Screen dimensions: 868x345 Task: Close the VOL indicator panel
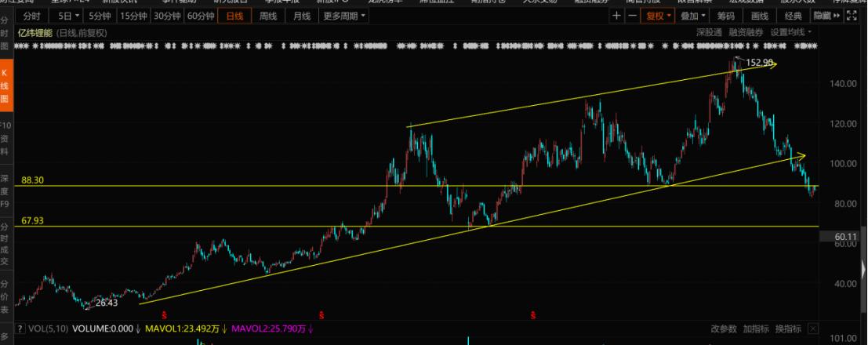point(813,329)
